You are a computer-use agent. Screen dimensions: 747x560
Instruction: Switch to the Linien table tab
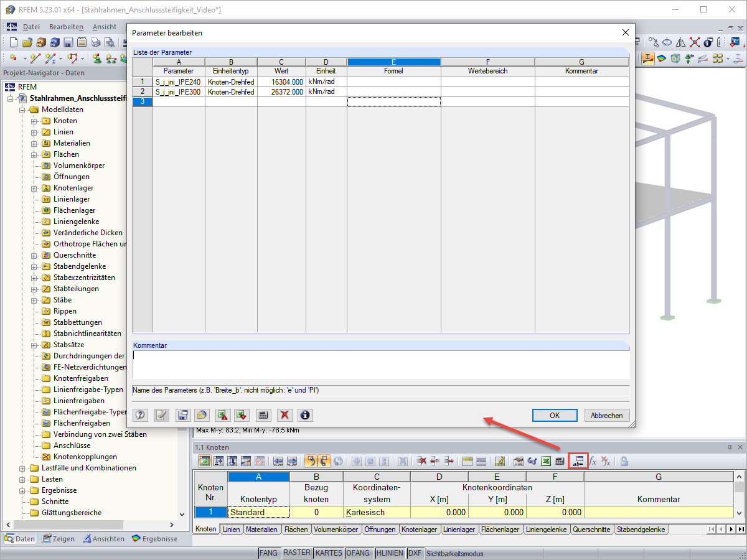[230, 530]
